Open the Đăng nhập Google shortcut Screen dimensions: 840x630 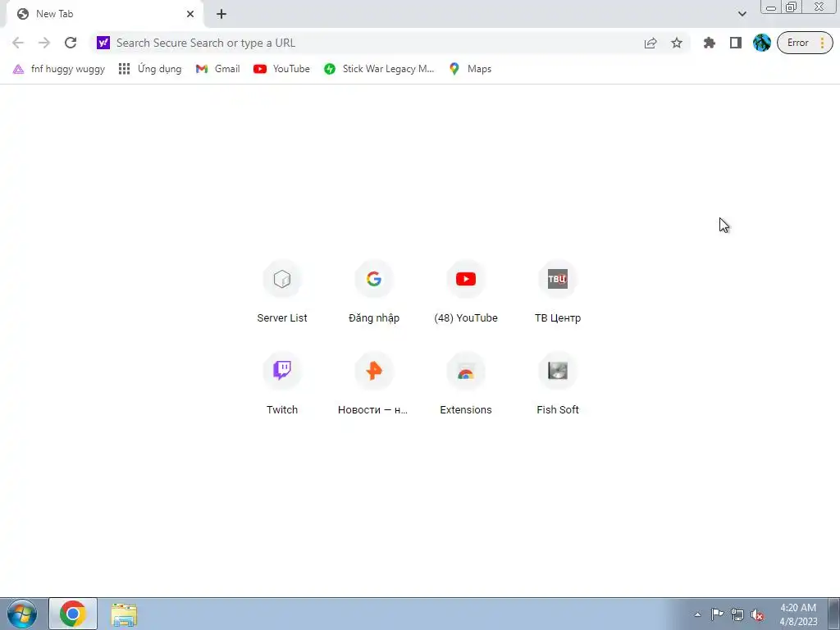(x=374, y=293)
